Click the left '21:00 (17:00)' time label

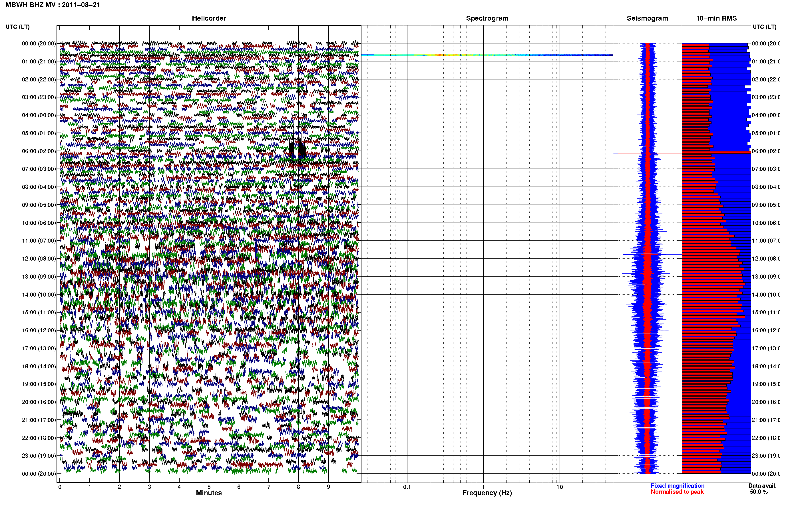(39, 420)
